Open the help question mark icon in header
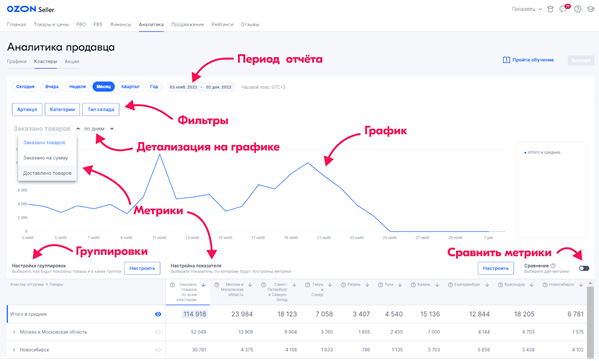 click(578, 9)
